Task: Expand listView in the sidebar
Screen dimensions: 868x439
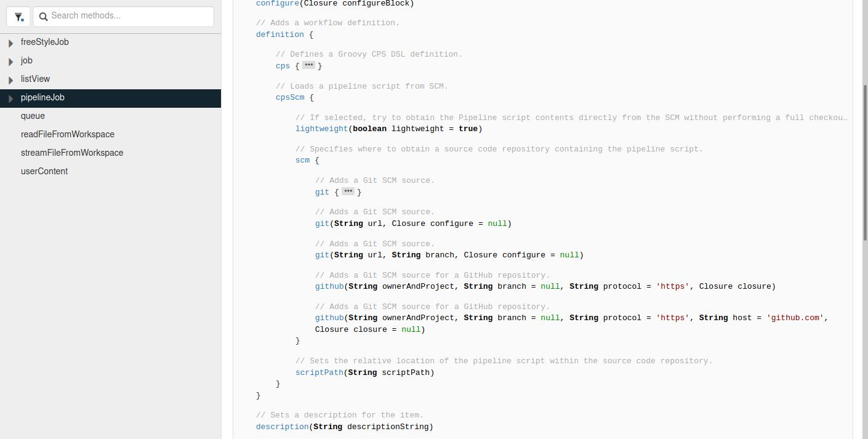Action: coord(10,79)
